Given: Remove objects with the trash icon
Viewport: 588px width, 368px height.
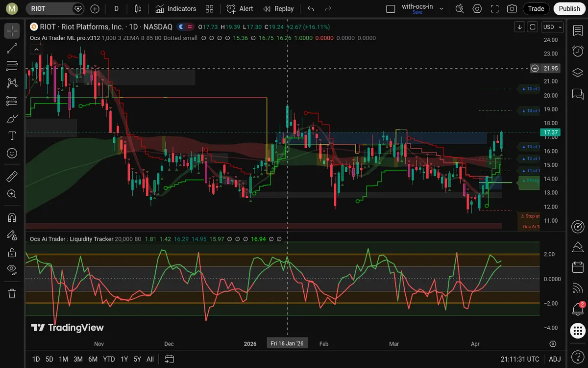Looking at the screenshot, I should pos(12,293).
